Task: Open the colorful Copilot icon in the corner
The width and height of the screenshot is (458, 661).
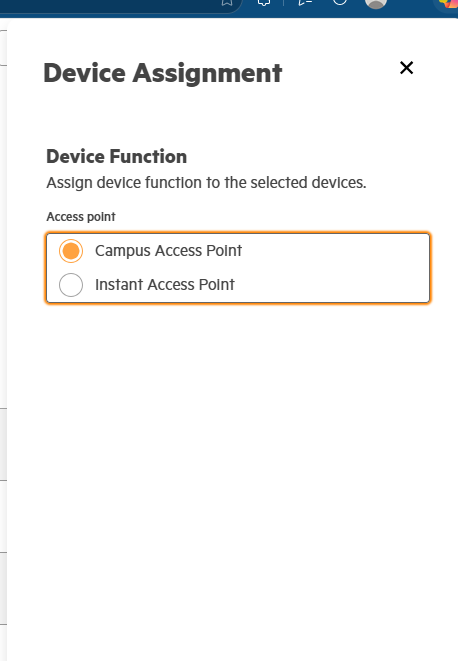Action: [x=449, y=3]
